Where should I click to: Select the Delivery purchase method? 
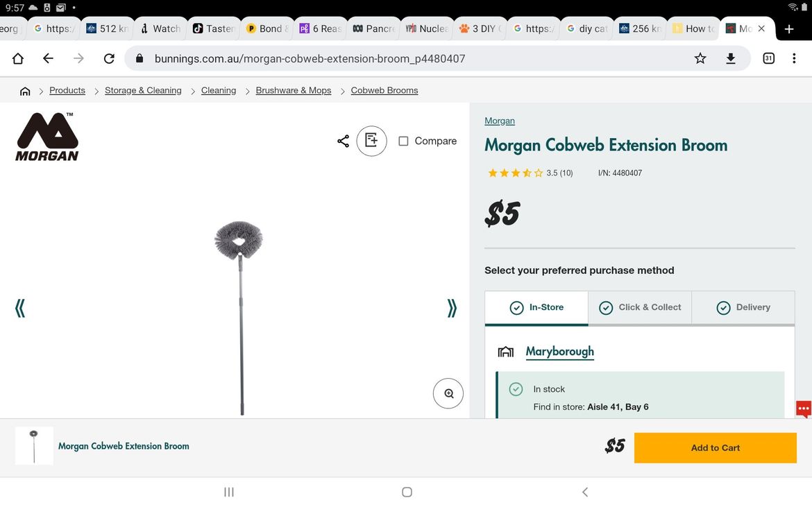pyautogui.click(x=743, y=307)
